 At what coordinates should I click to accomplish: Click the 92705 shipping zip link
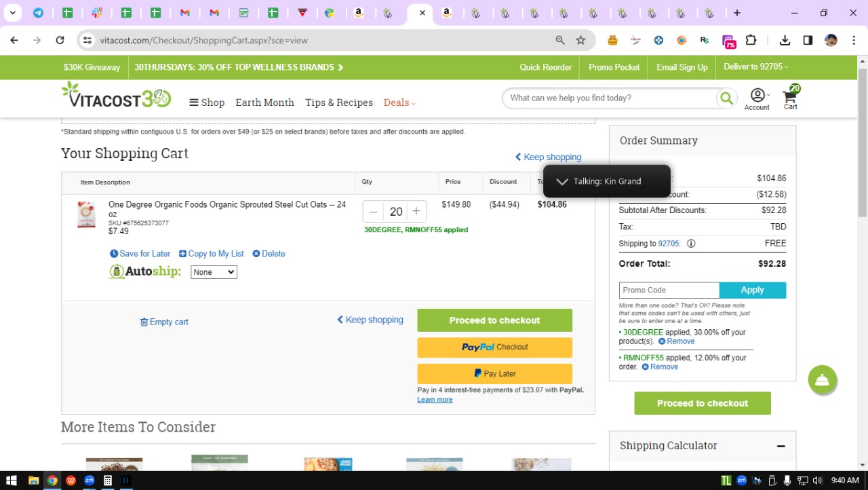pos(669,244)
